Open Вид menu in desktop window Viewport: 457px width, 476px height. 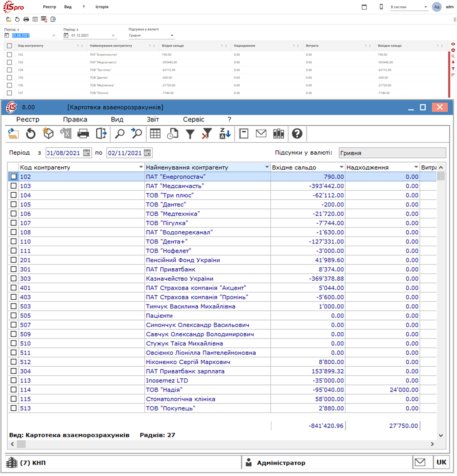(117, 119)
